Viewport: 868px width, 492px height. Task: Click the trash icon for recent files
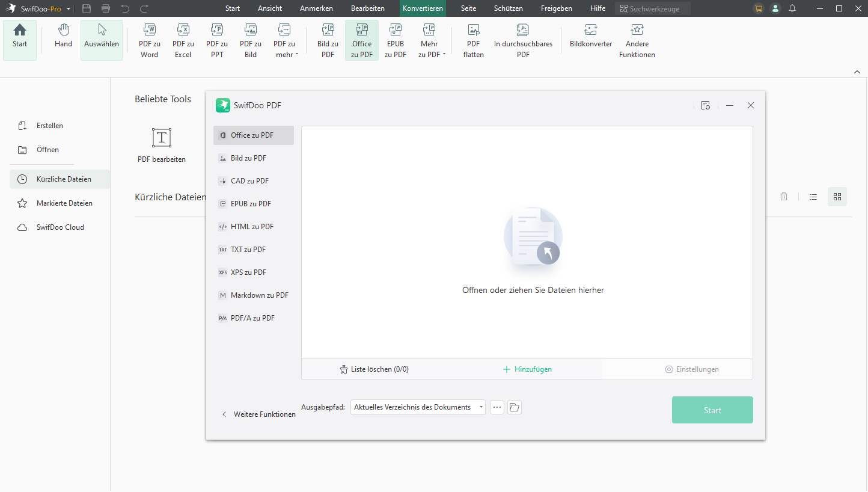[784, 197]
